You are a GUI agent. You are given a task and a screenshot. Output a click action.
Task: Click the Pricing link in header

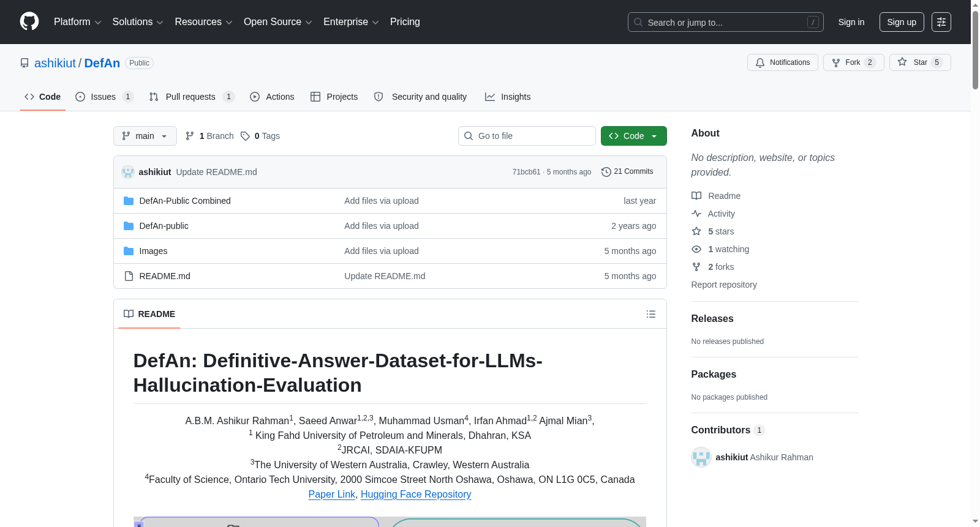pyautogui.click(x=405, y=22)
